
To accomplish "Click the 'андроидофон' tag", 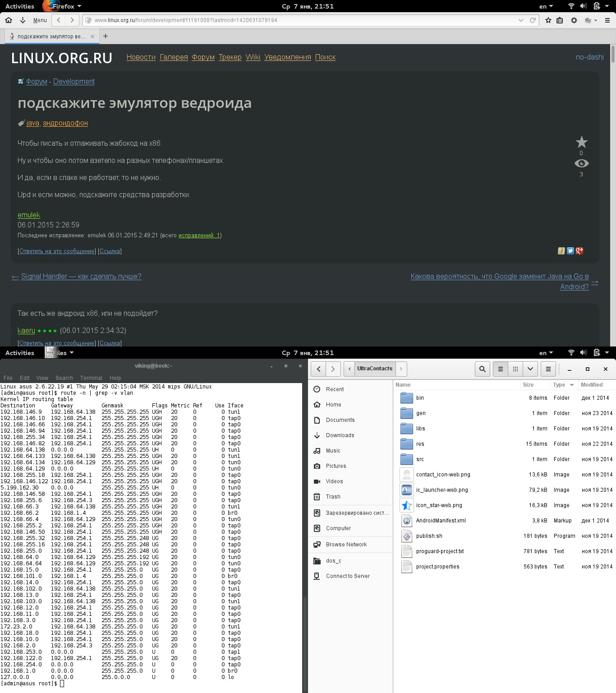I will click(x=65, y=123).
